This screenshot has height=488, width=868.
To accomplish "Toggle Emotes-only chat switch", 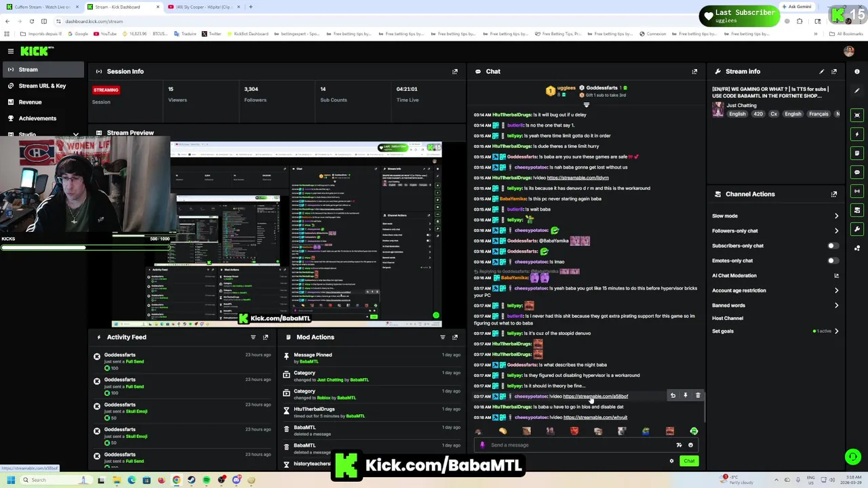I will pyautogui.click(x=833, y=261).
